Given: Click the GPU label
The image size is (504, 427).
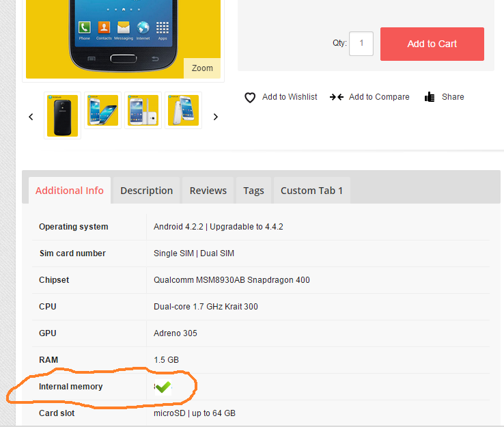Looking at the screenshot, I should click(x=48, y=333).
